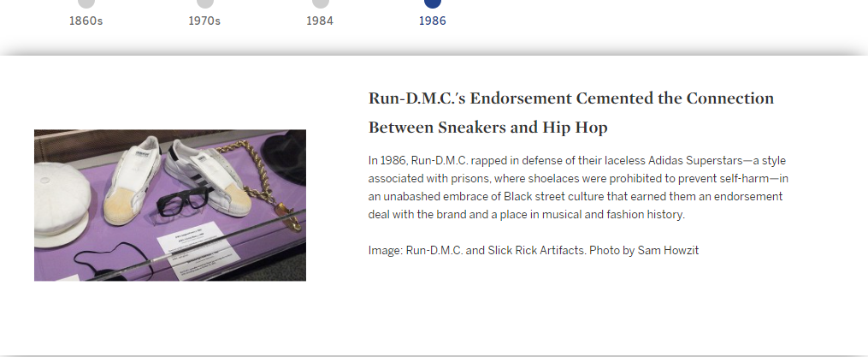Open the "1970s" year label
This screenshot has width=868, height=357.
(x=204, y=21)
